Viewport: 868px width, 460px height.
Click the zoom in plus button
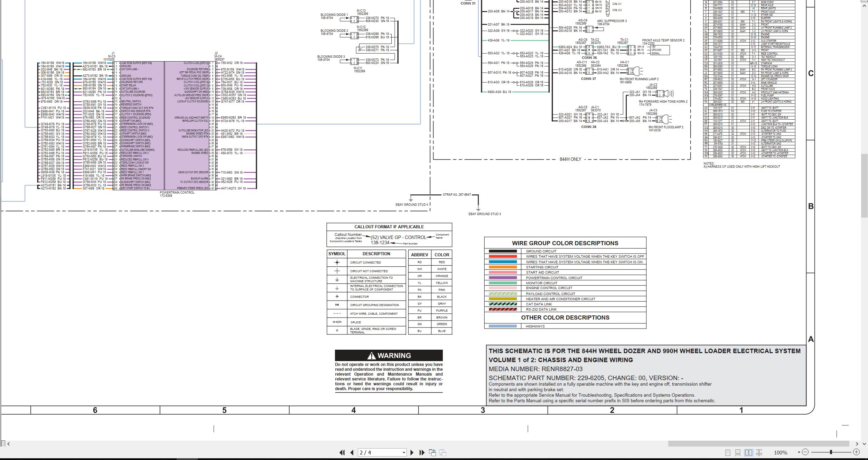856,452
